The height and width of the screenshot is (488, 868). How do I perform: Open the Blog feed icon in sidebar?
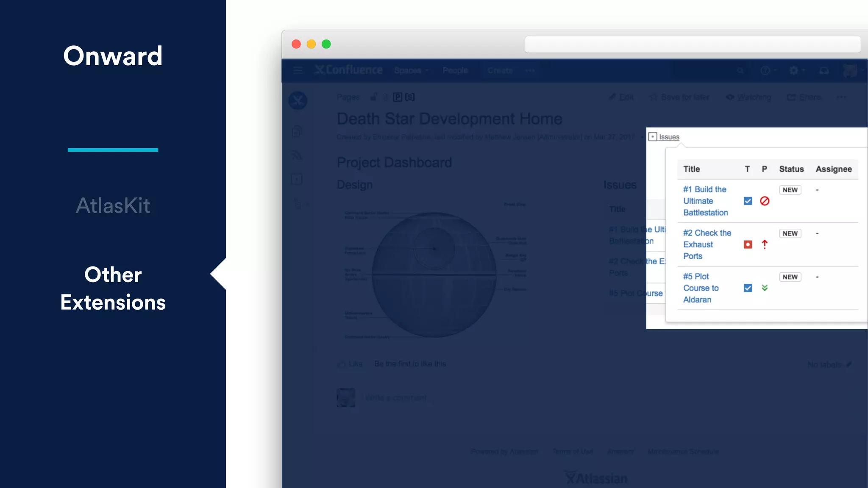point(297,155)
